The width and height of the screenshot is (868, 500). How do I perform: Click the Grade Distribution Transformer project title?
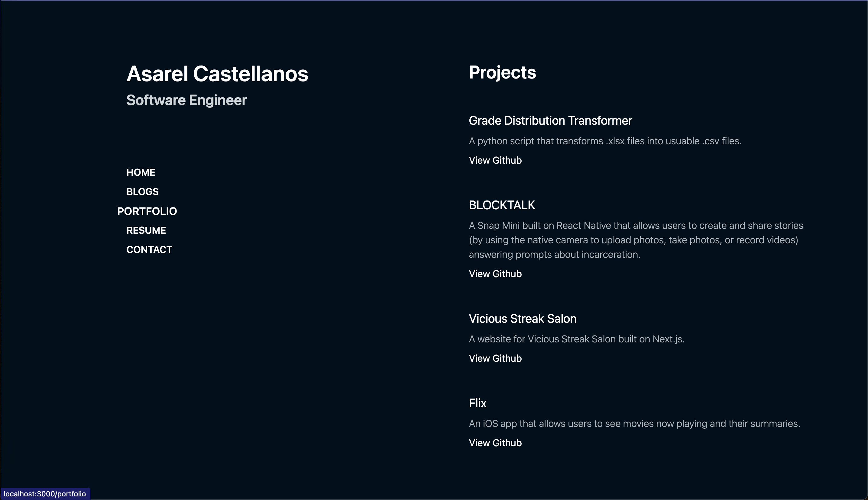coord(550,120)
